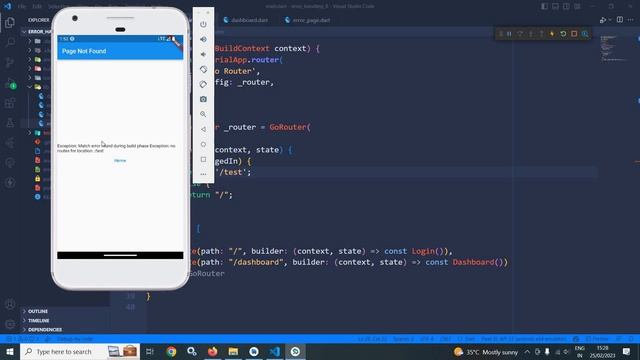
Task: Pause the debug session
Action: coord(509,34)
